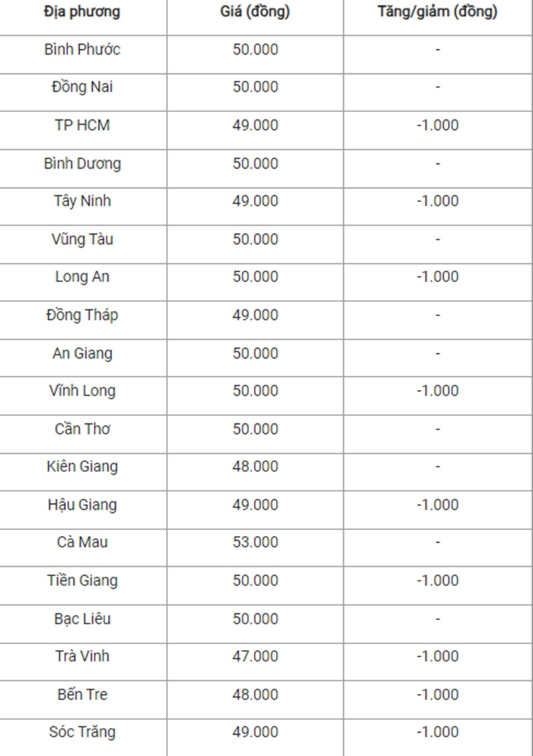
Task: Select Hậu Giang location cell
Action: [x=82, y=504]
